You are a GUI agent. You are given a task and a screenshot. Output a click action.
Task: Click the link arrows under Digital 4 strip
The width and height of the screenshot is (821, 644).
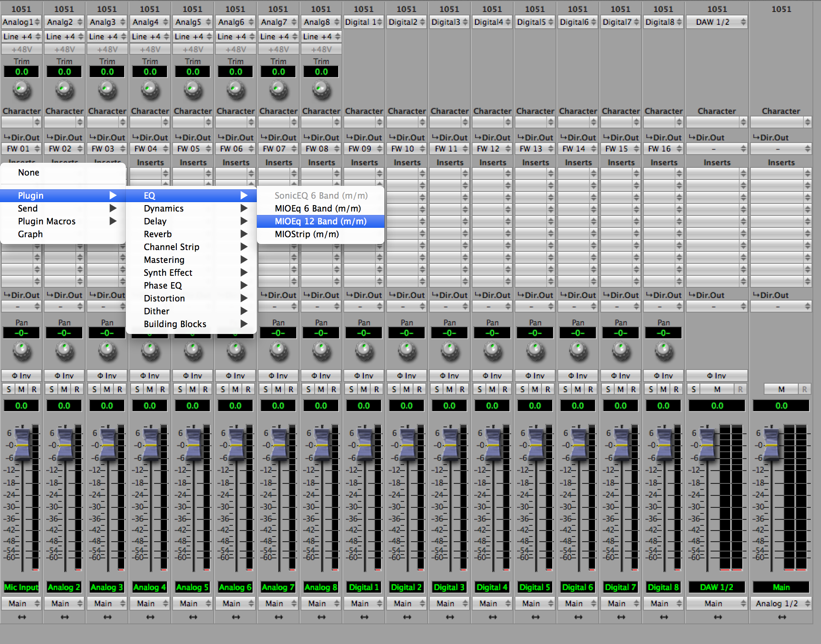pos(493,617)
